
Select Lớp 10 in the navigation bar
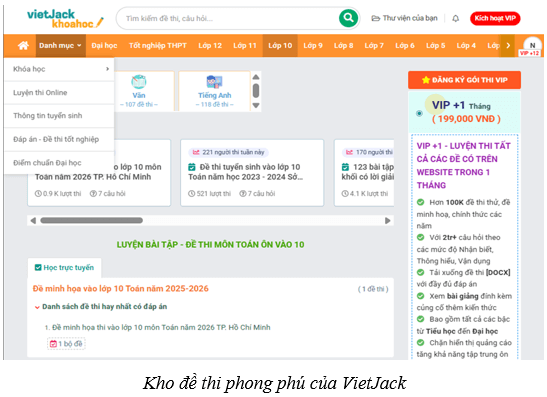(x=280, y=45)
